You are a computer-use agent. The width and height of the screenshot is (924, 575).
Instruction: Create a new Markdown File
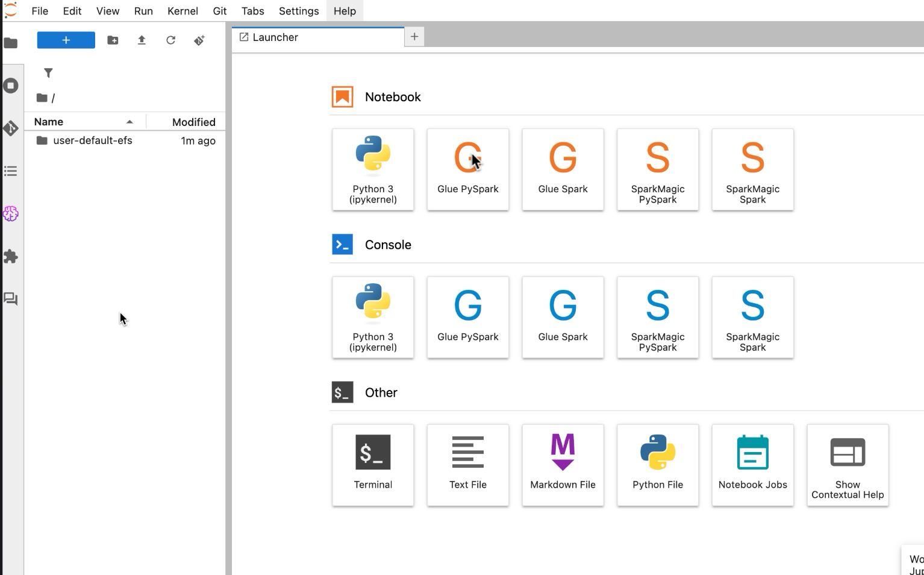(x=563, y=465)
